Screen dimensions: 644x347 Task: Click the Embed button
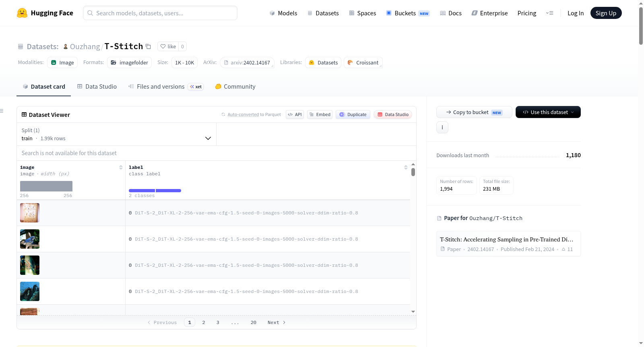point(320,114)
